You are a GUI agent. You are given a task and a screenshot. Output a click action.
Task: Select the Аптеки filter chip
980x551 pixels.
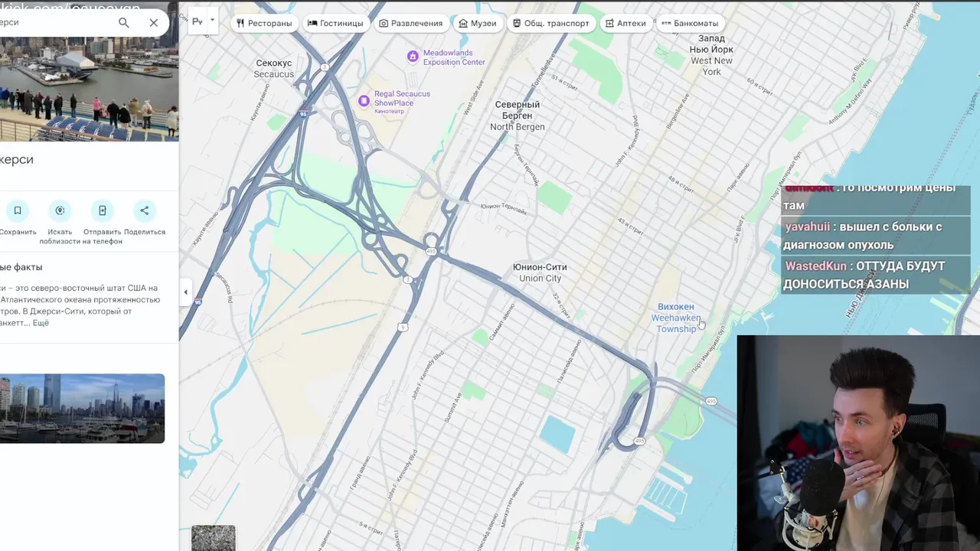(626, 23)
